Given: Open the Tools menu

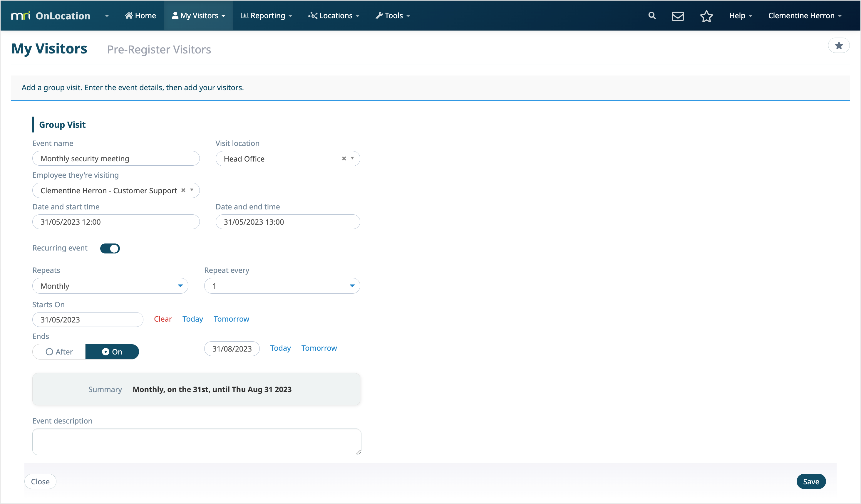Looking at the screenshot, I should [393, 16].
